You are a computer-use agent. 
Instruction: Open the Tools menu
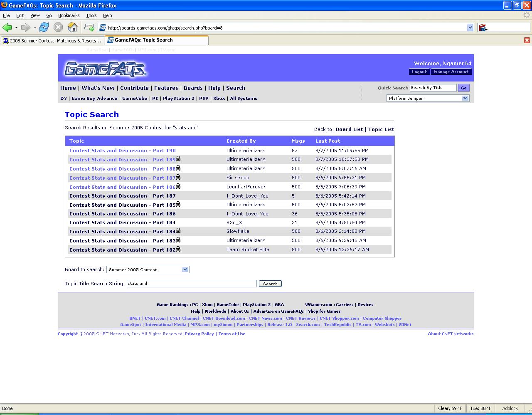(x=91, y=15)
